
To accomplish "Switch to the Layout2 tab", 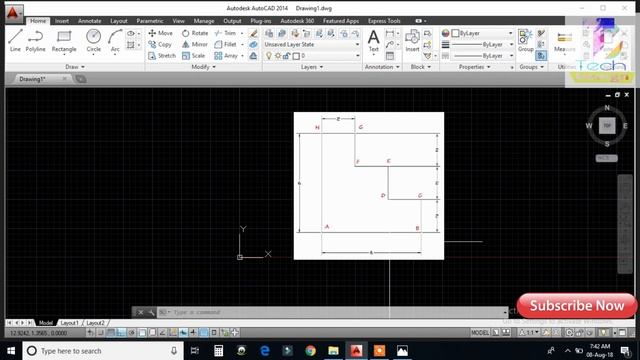I will click(96, 323).
